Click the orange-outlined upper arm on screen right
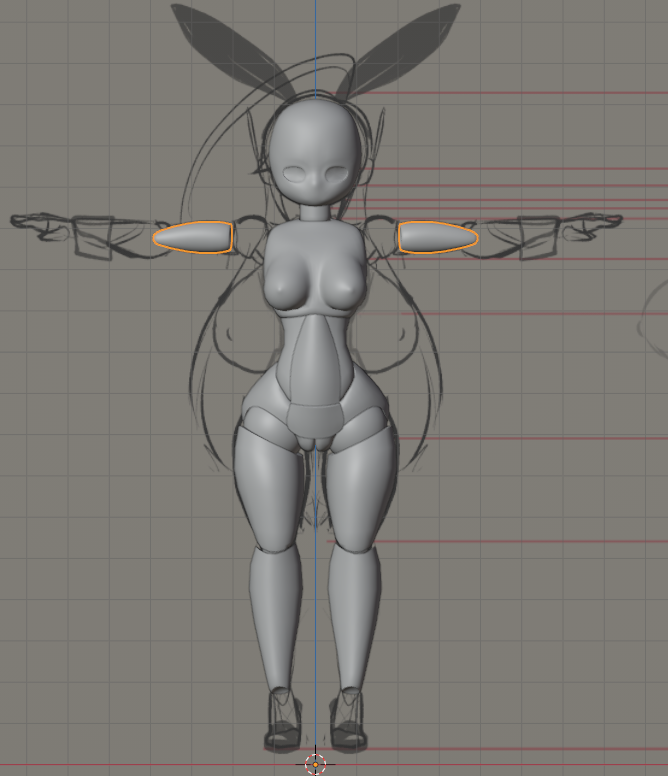Image resolution: width=668 pixels, height=776 pixels. [x=438, y=238]
